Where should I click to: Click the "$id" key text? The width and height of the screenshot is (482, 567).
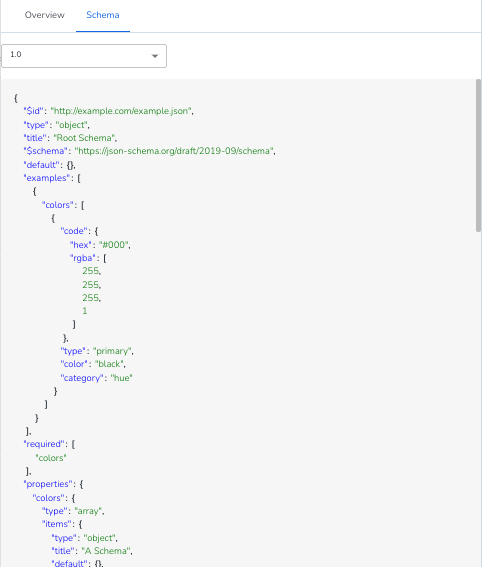pyautogui.click(x=34, y=111)
